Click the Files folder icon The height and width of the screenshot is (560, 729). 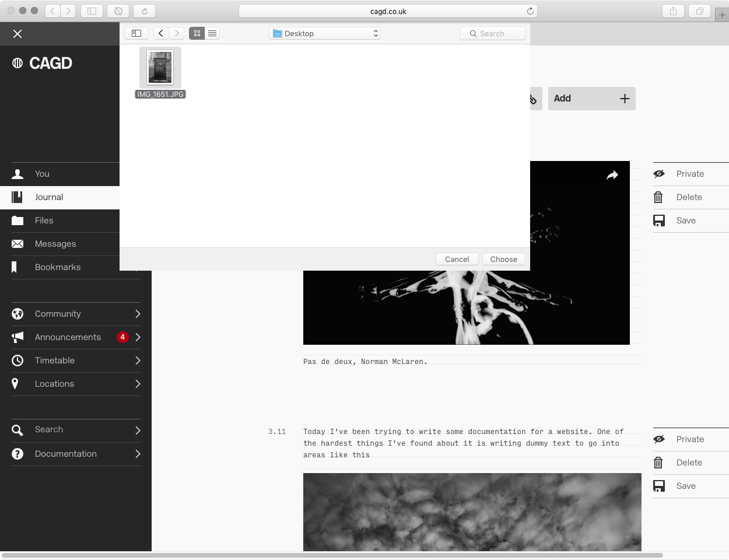tap(17, 220)
